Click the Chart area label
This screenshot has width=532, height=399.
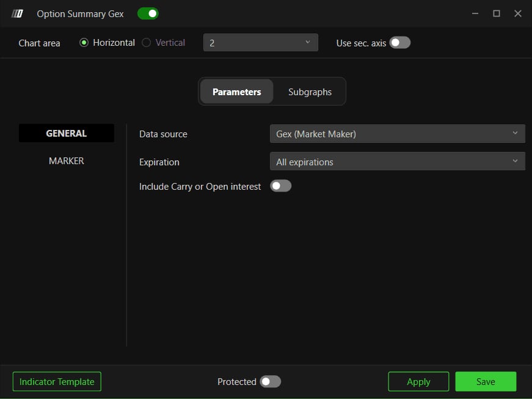pyautogui.click(x=39, y=43)
